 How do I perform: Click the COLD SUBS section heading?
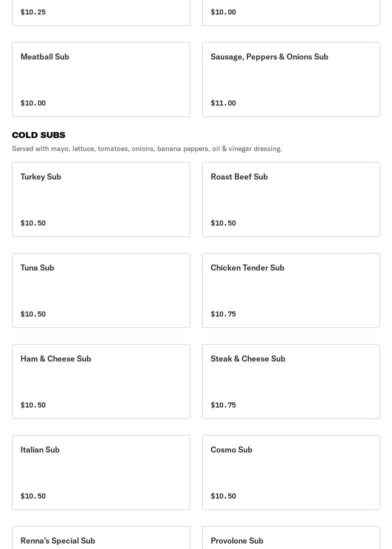[x=38, y=135]
